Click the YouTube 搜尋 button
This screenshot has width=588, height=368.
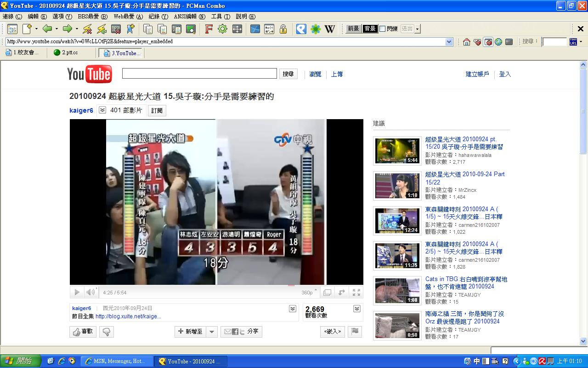(x=288, y=74)
